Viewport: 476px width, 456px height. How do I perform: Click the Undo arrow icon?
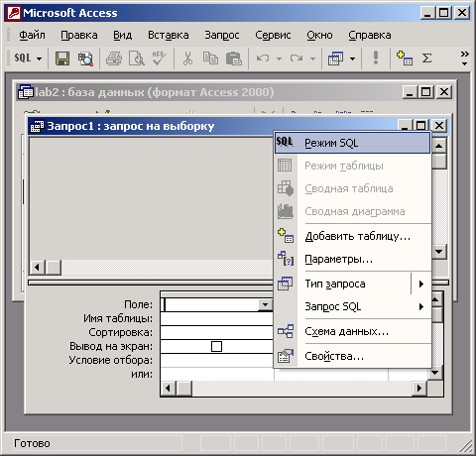point(263,58)
